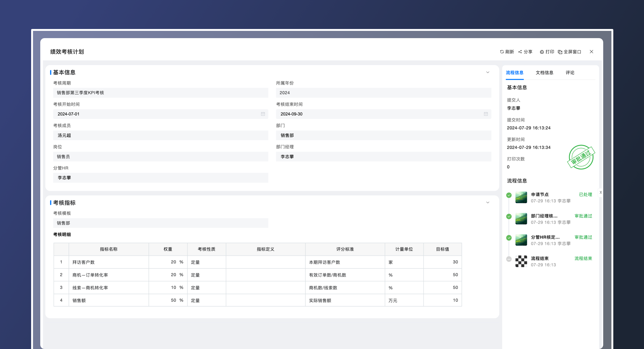Click the refresh (刷新) icon
This screenshot has width=644, height=349.
point(502,52)
